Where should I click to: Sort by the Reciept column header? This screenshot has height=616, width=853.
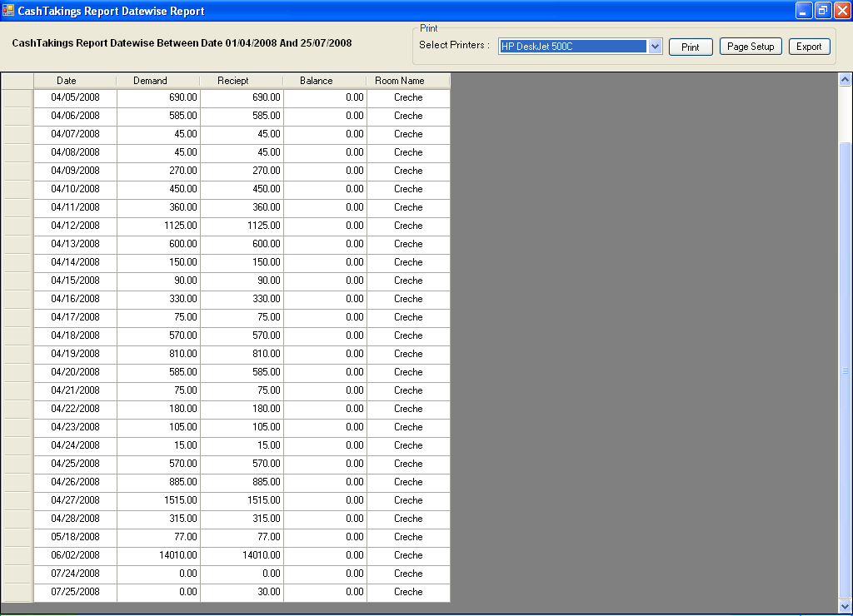click(x=242, y=81)
